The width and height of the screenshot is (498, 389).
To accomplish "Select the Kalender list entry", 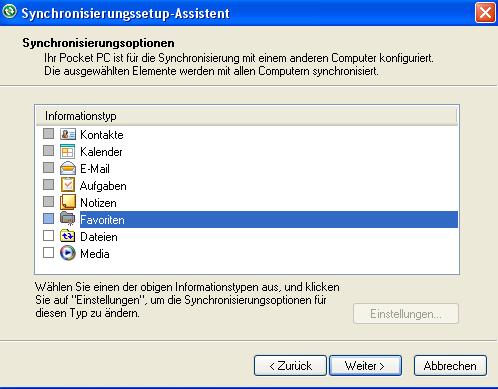I will pos(101,152).
